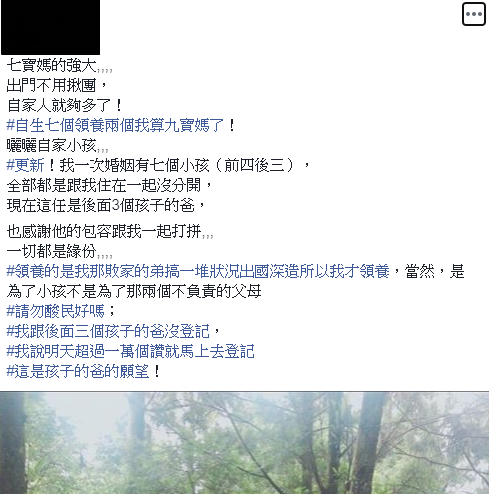
Task: Click the line 全部都是跟我住在一起沒分開
Action: pos(109,185)
